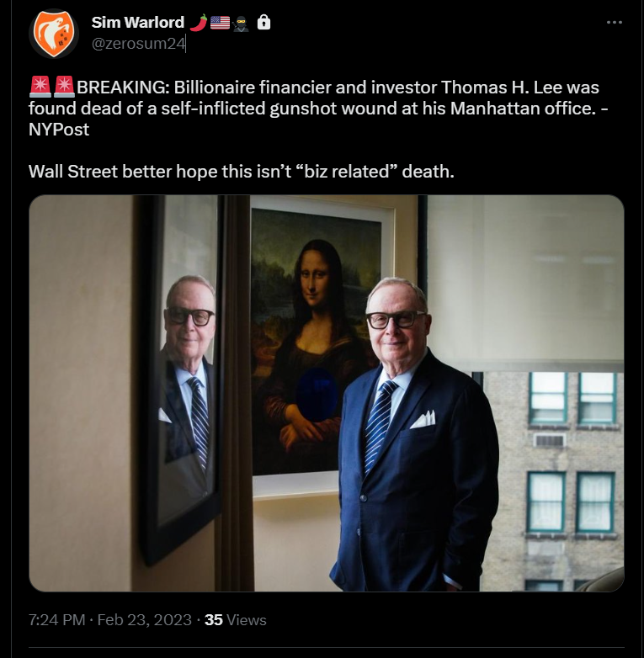Click the first red siren emoji
644x658 pixels.
tap(40, 86)
